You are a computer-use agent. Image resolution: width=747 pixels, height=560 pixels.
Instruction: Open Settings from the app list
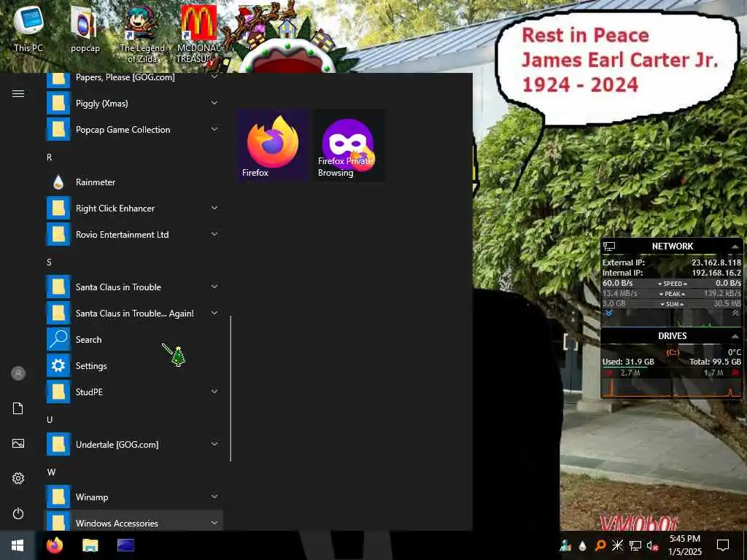[x=133, y=366]
